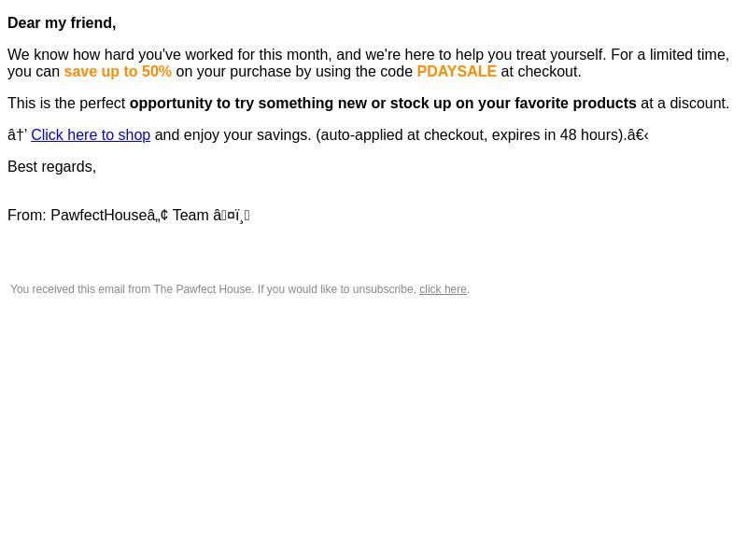
Task: Click the garbled arrow symbol before the shop link
Action: (17, 135)
